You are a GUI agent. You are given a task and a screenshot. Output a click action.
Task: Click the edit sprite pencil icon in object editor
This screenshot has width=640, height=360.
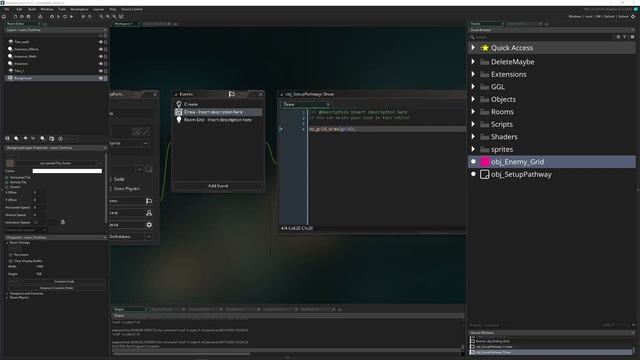tap(146, 131)
